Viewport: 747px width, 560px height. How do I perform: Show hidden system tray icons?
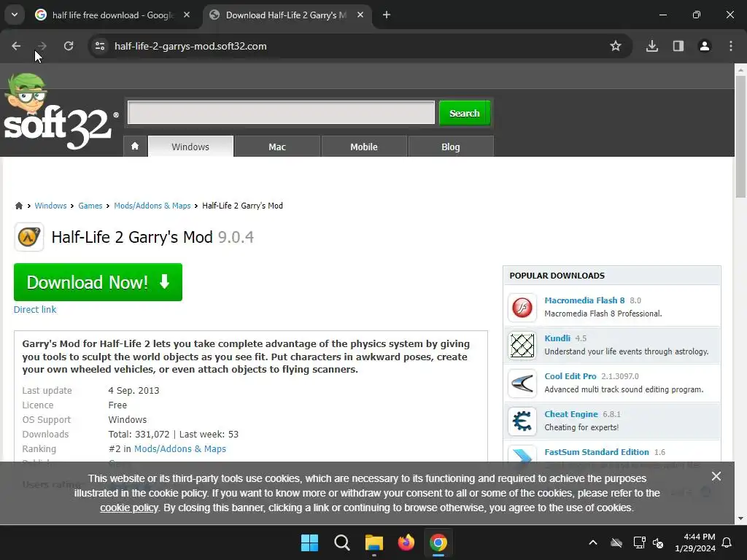point(593,542)
